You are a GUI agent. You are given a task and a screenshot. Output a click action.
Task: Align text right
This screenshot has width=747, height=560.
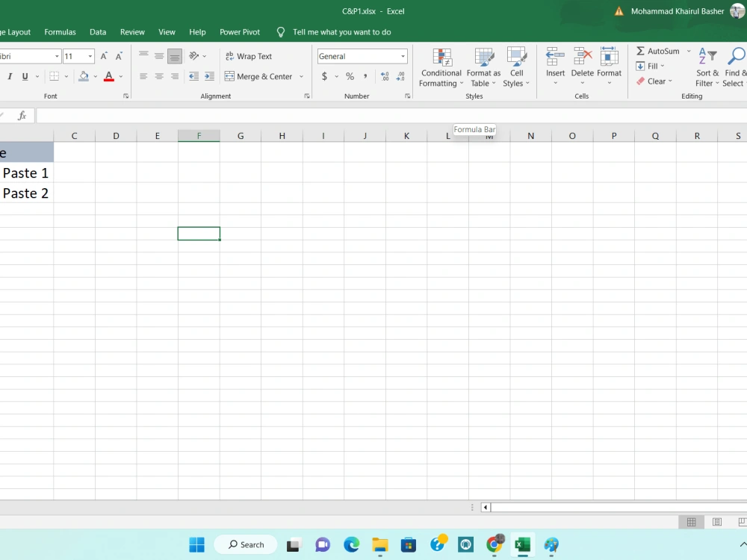[x=174, y=76]
